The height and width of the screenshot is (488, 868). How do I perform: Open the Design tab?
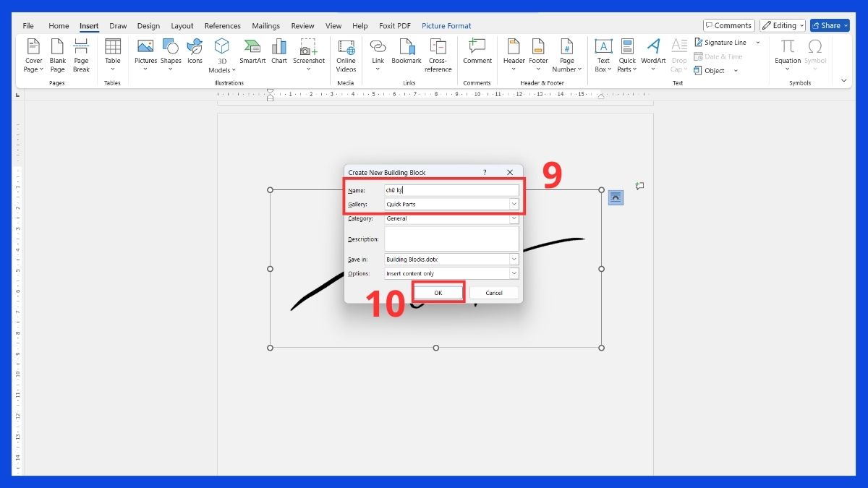(x=148, y=26)
